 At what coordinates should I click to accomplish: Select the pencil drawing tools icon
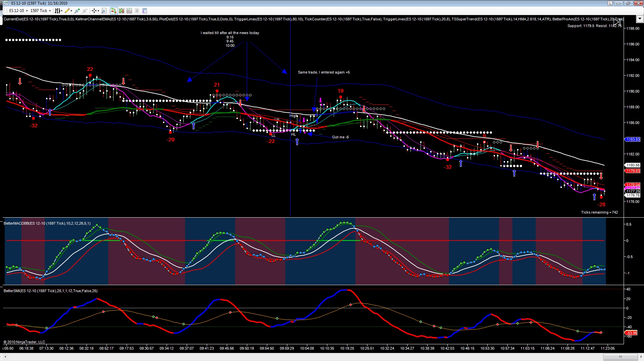[x=67, y=11]
